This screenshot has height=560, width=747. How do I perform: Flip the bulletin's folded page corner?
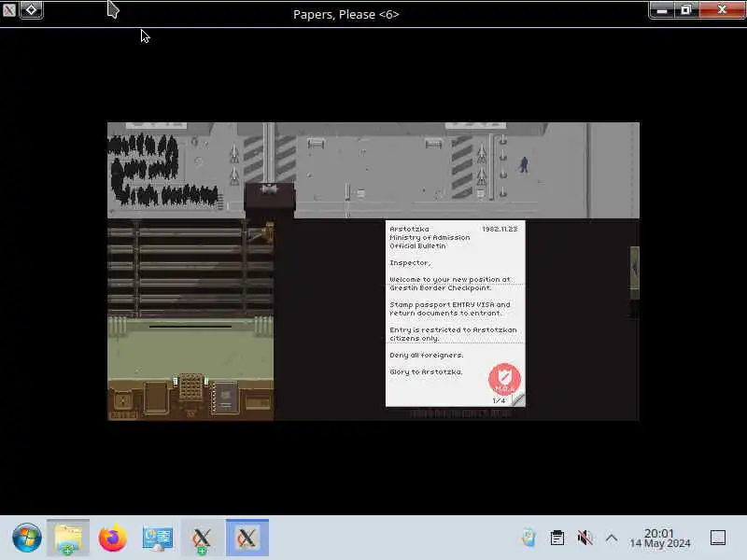518,399
